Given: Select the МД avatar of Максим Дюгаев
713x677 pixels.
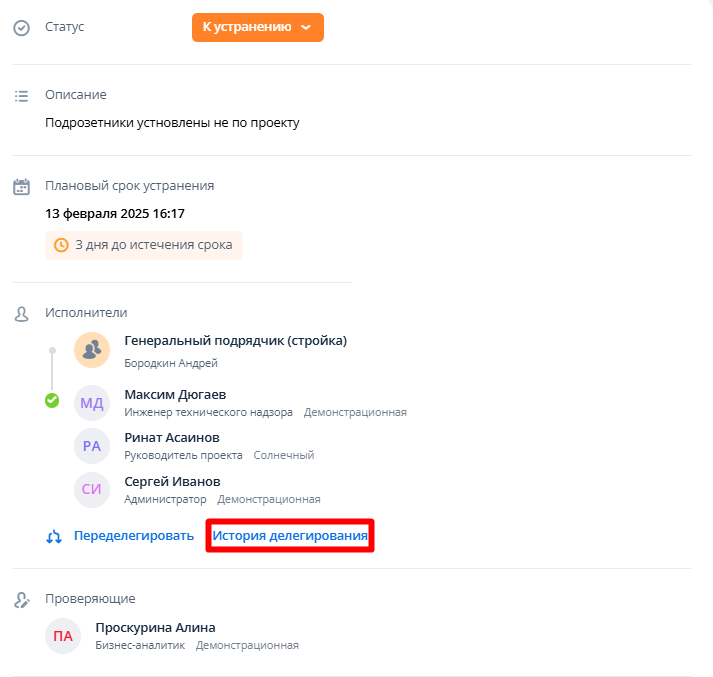Looking at the screenshot, I should (92, 403).
